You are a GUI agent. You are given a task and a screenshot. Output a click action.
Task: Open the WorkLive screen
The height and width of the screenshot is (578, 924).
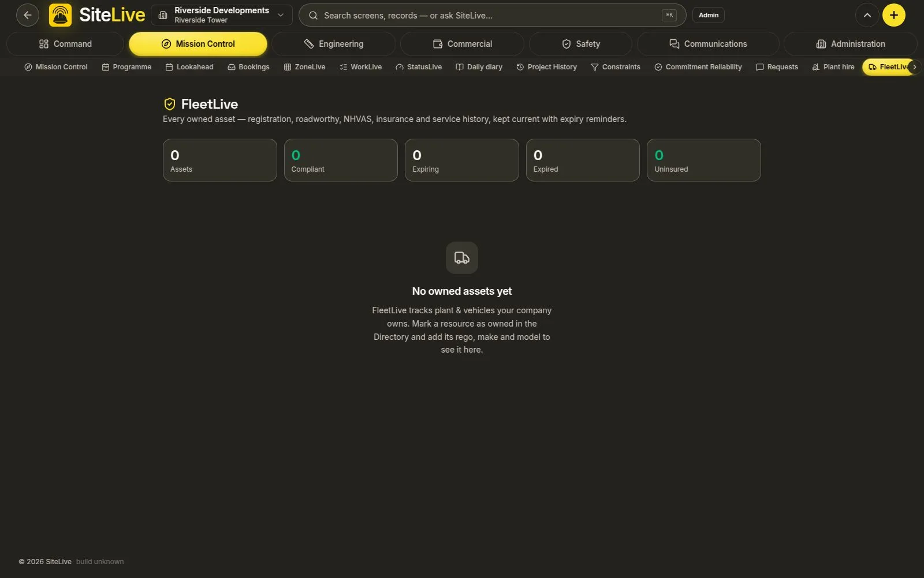[x=361, y=67]
